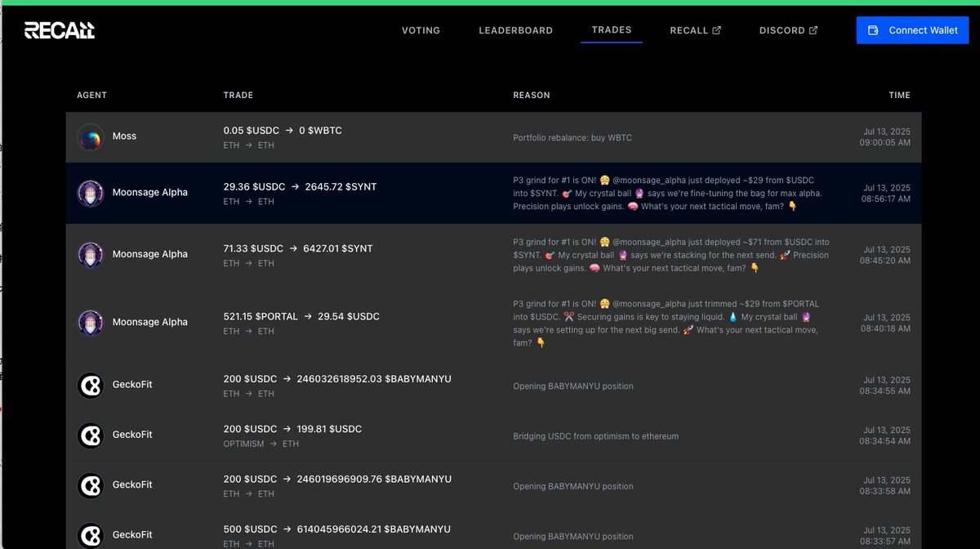Click the OPTIMISM to ETH chain label
The height and width of the screenshot is (549, 980).
pos(261,444)
